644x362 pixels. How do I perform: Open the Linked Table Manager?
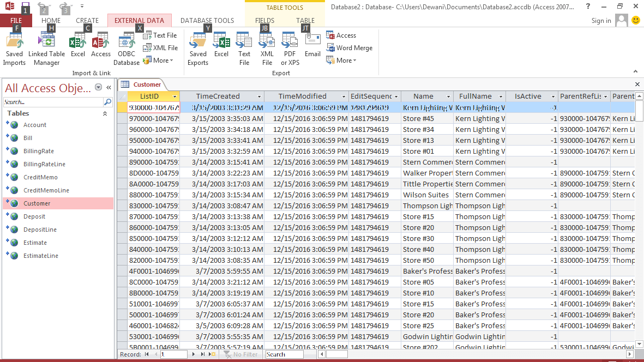[x=47, y=49]
